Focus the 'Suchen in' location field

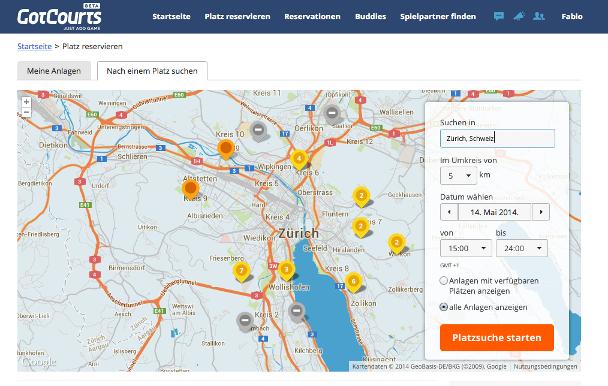pyautogui.click(x=497, y=138)
